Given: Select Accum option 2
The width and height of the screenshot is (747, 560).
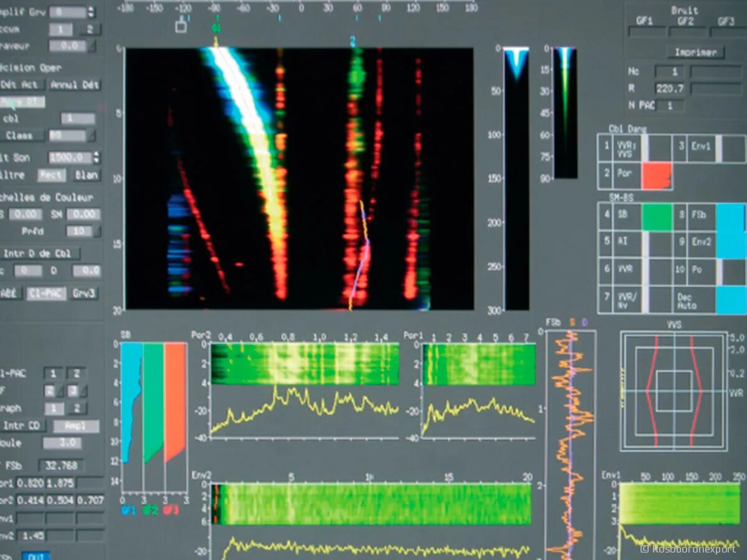Looking at the screenshot, I should click(90, 29).
